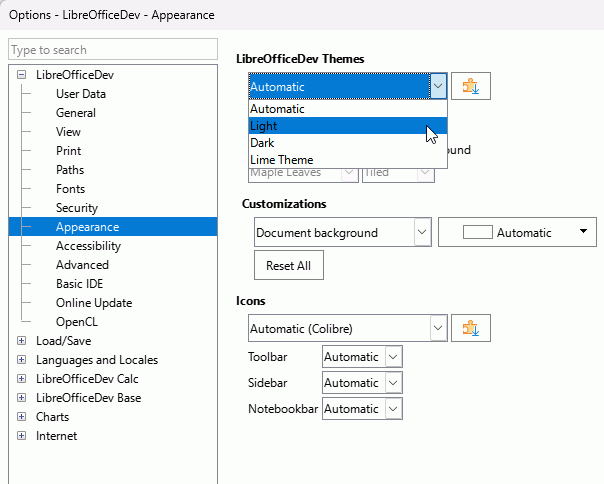Screen dimensions: 604x484
Task: Select OpenCL in the options tree
Action: 77,321
